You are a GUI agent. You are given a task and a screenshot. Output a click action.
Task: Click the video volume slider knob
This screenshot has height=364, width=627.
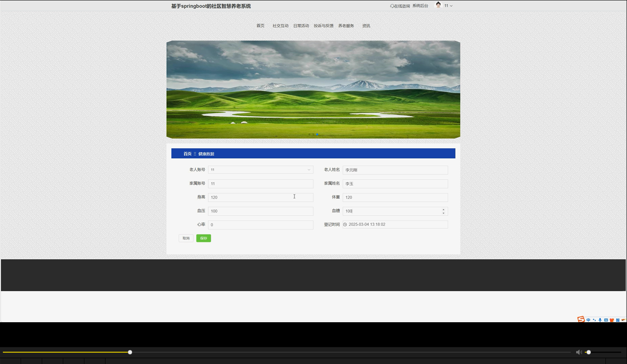[x=589, y=352]
